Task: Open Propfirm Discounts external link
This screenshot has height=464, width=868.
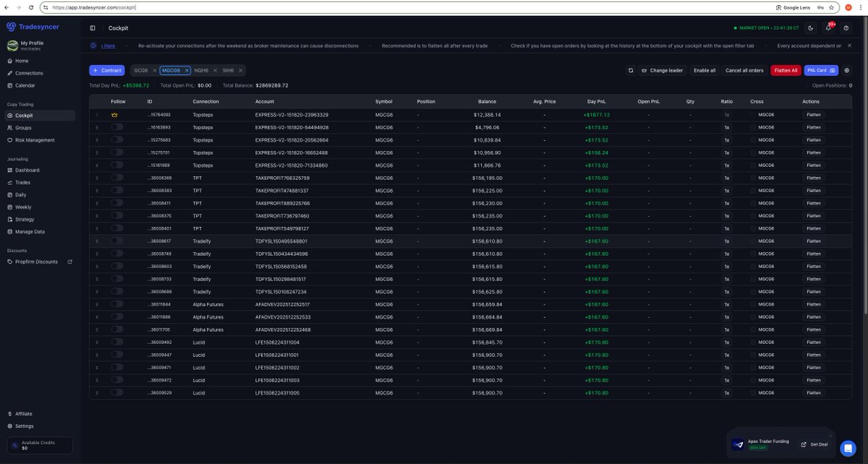Action: 40,262
